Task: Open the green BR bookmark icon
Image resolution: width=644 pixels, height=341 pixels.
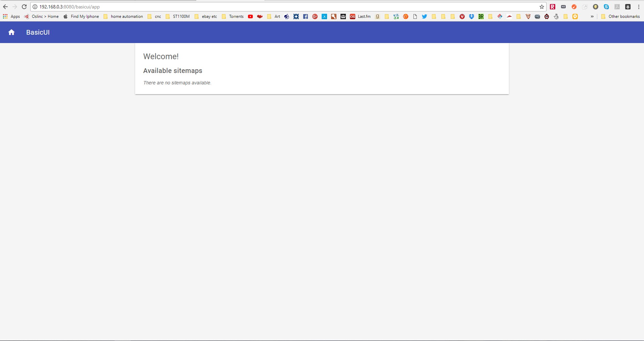Action: 481,16
